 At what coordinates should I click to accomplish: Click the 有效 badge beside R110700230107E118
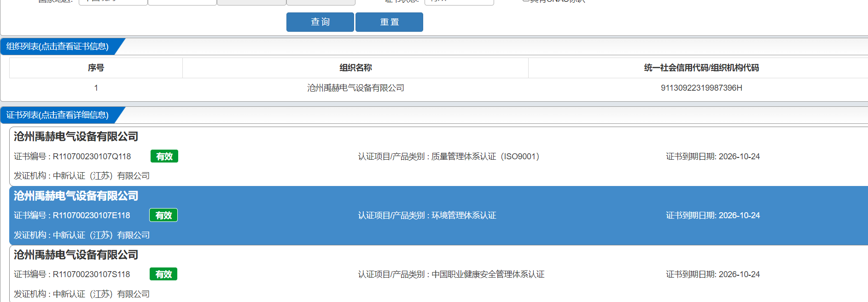pos(163,215)
